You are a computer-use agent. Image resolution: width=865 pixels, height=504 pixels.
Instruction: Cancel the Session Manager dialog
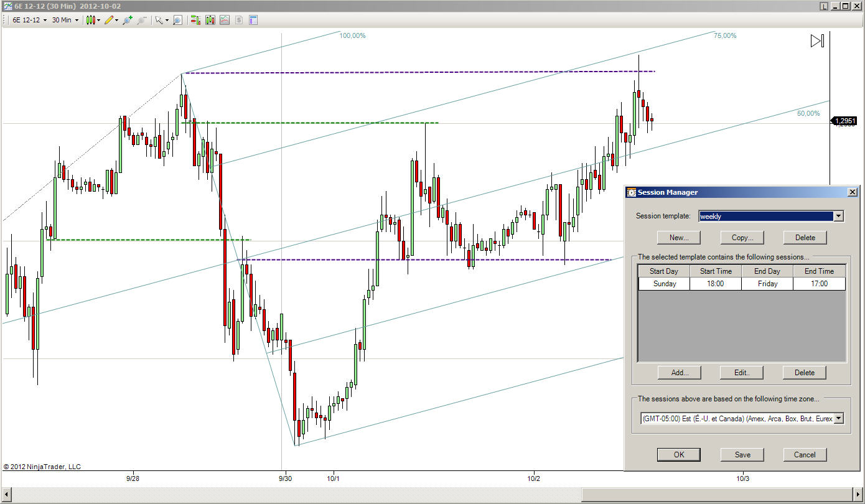click(805, 455)
